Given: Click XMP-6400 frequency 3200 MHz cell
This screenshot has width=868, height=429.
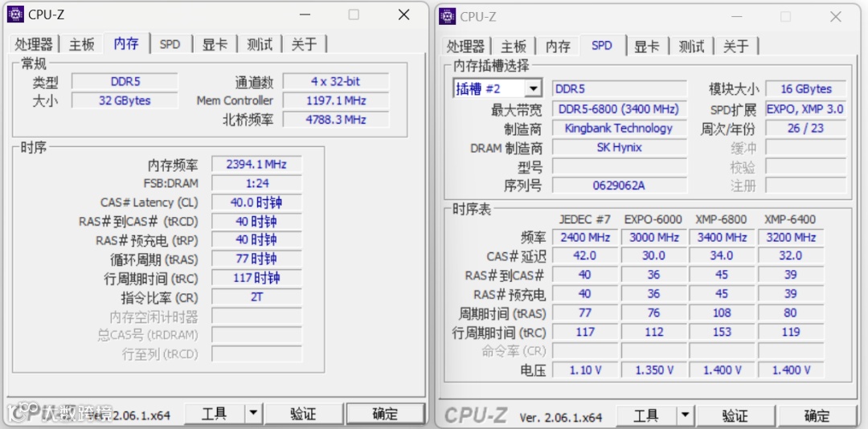Looking at the screenshot, I should (x=791, y=238).
